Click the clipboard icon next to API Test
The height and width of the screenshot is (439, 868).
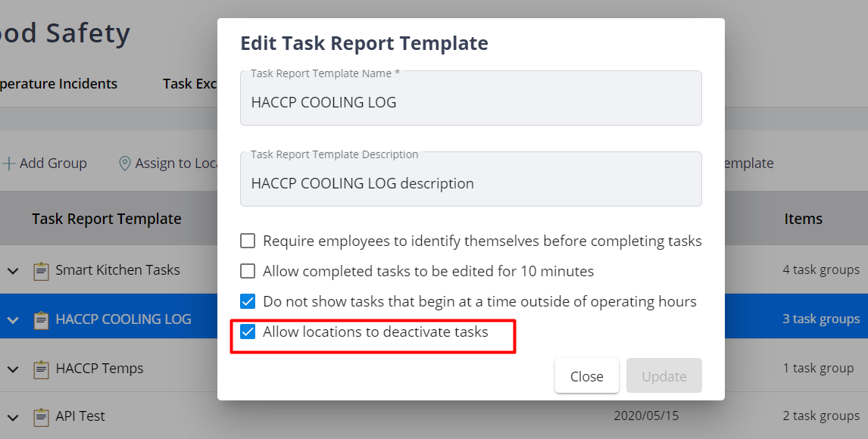tap(41, 416)
